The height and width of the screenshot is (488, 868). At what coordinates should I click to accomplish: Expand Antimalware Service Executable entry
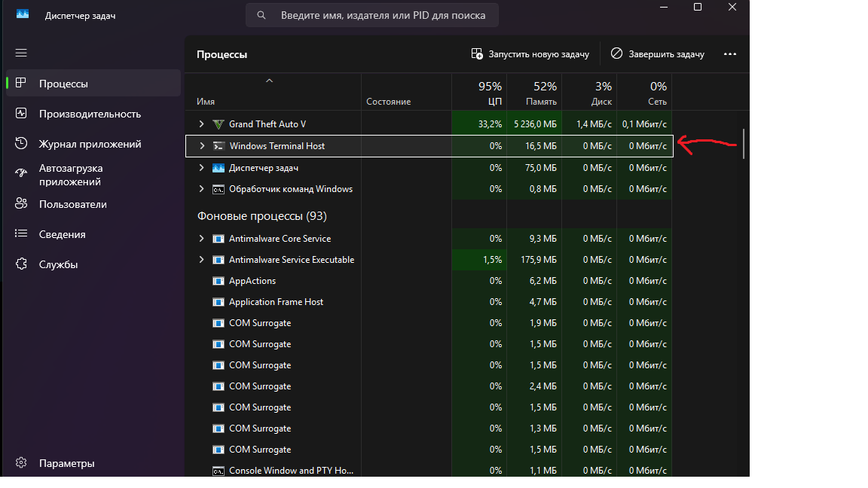point(201,260)
